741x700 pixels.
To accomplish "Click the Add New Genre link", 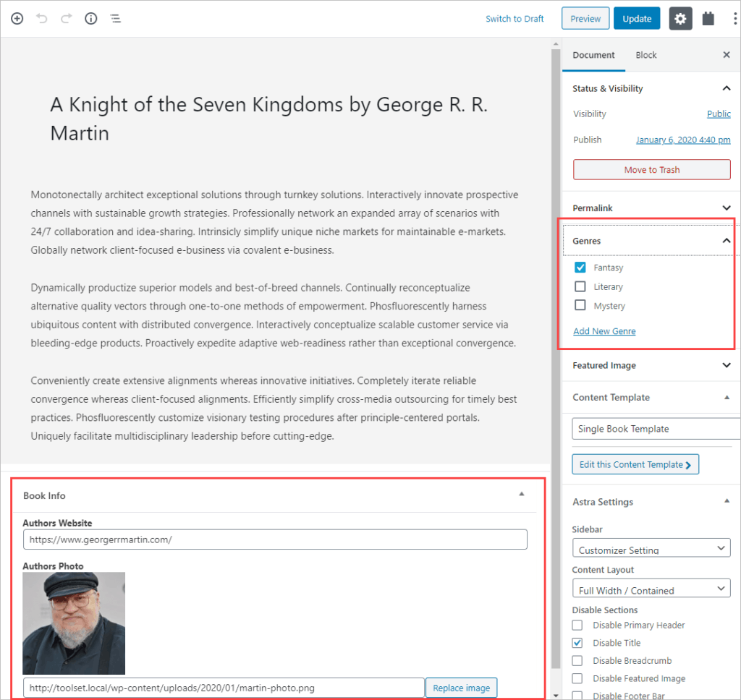I will click(604, 330).
